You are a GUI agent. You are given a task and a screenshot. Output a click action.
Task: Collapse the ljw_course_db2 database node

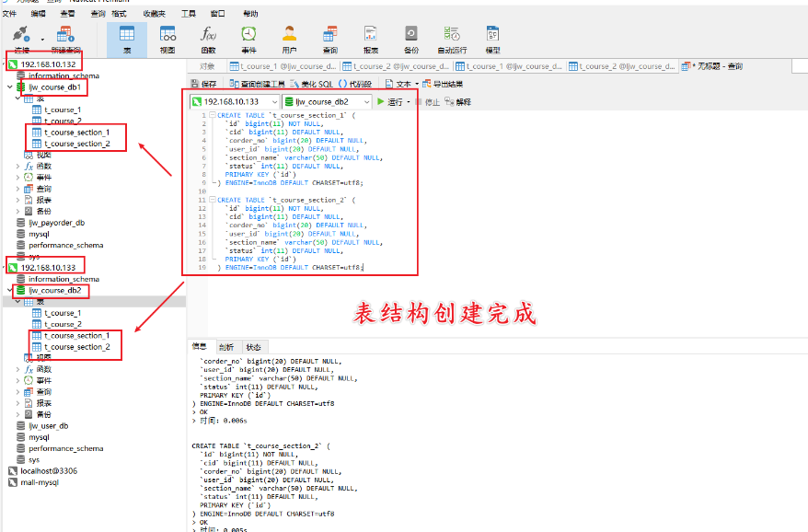pos(10,290)
